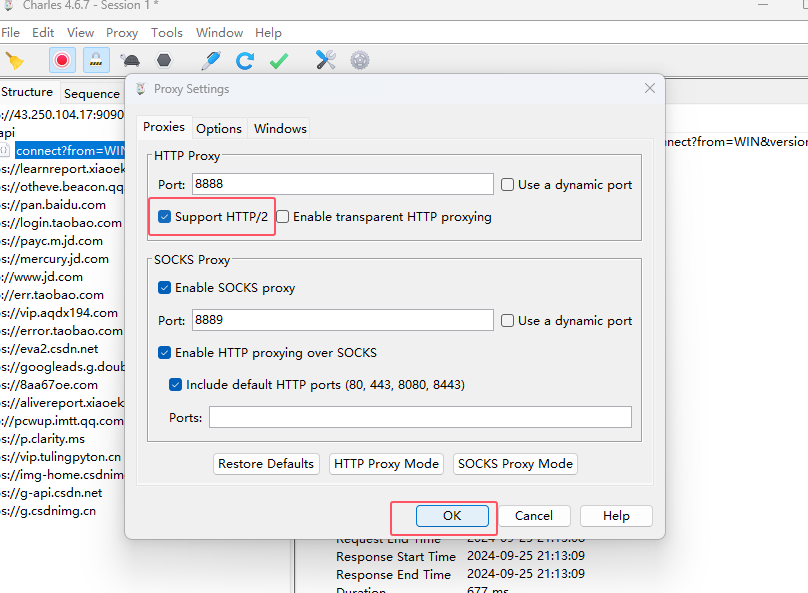Switch to the Windows tab
Image resolution: width=808 pixels, height=593 pixels.
(x=280, y=128)
